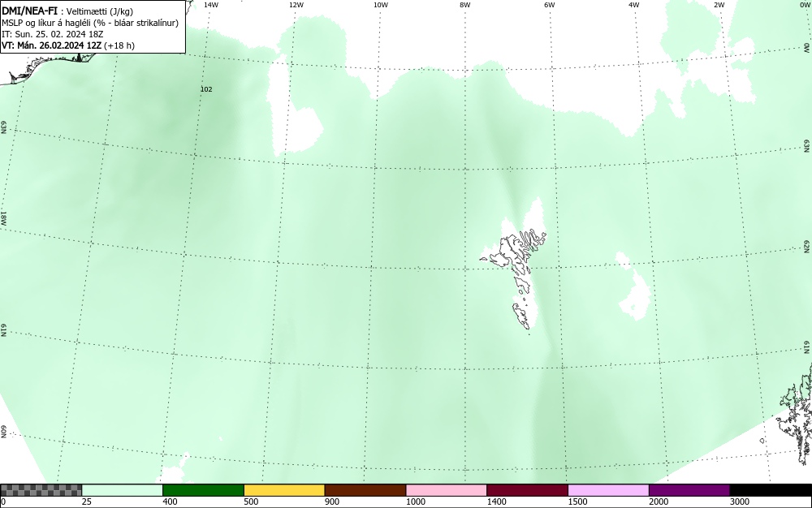Click the 'IT: Sun. 25. 02. 2024 18Z' line
Viewport: 812px width, 508px height.
click(52, 34)
